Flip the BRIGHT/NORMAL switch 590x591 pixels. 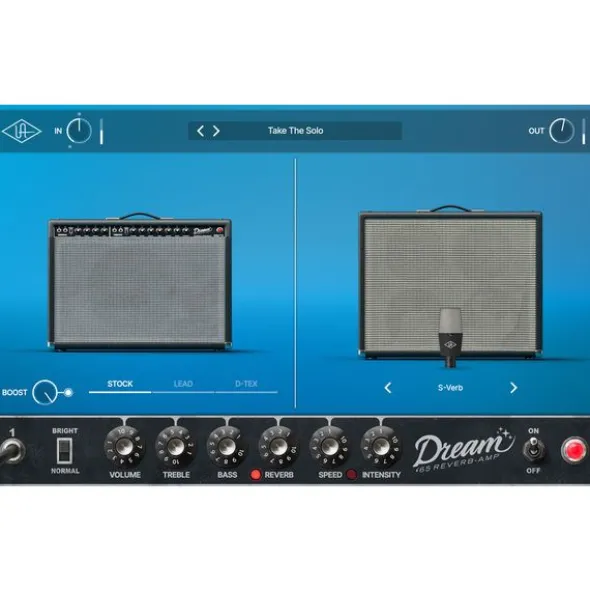click(64, 451)
